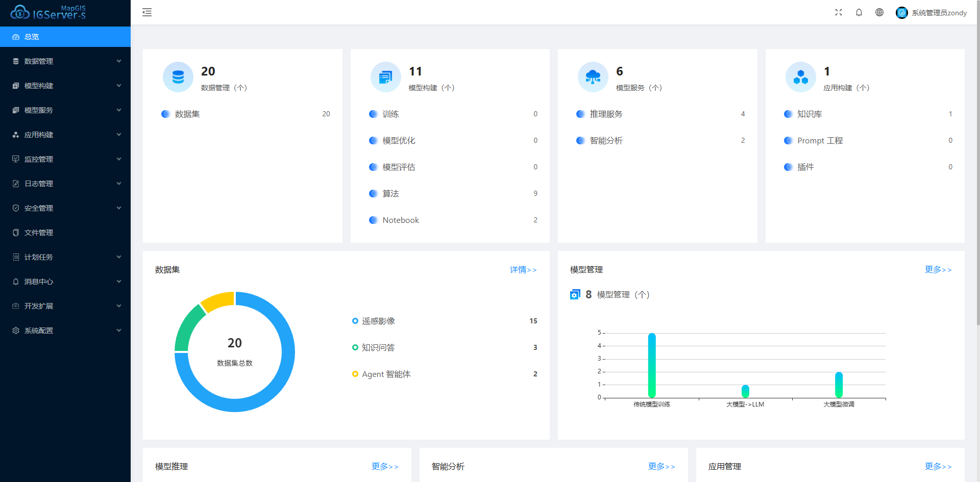Click the 传统模型训练 bar in chart
Screen dimensions: 980x482
point(652,365)
